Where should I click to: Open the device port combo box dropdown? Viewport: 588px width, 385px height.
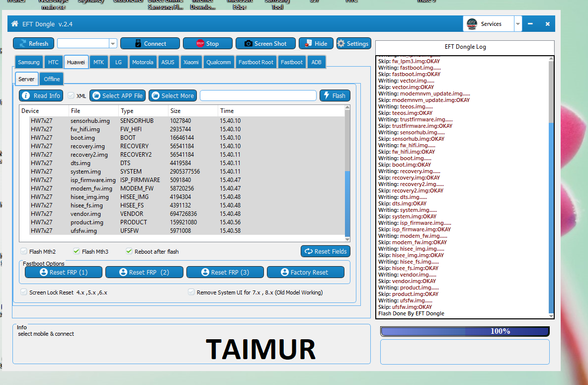(x=113, y=44)
